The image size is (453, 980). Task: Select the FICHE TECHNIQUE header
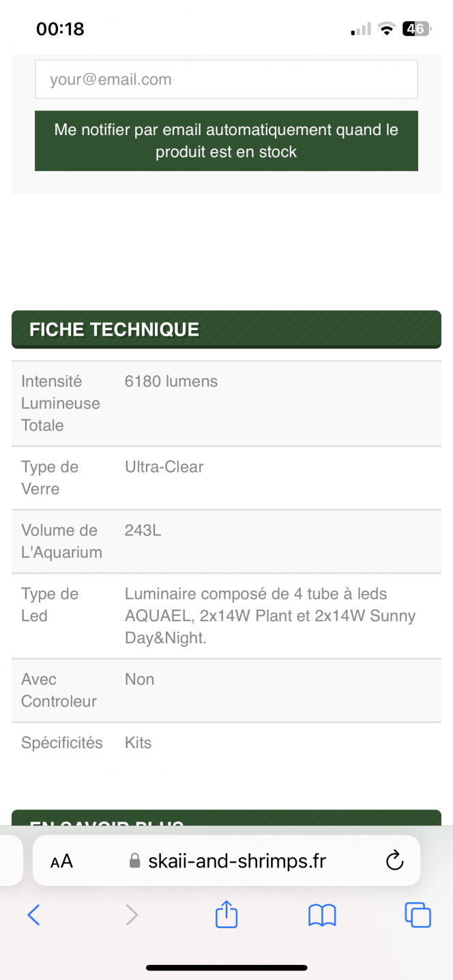227,329
